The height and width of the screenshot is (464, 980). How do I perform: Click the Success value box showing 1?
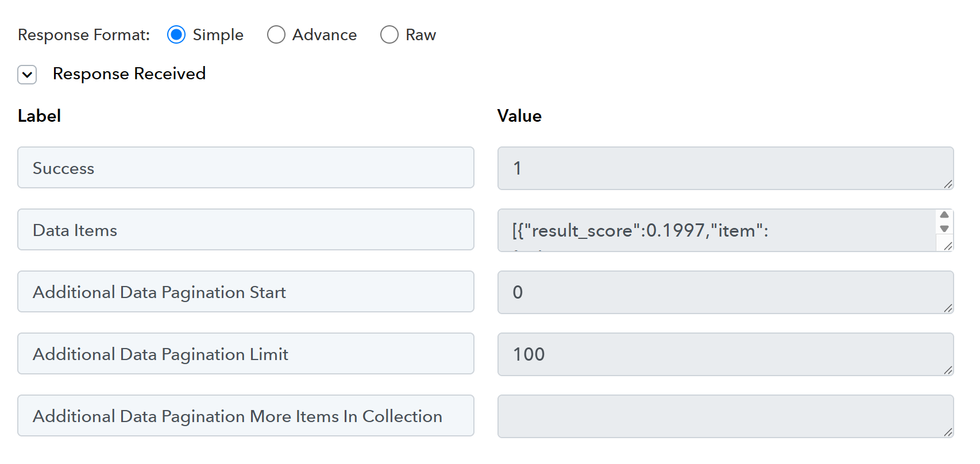tap(718, 168)
